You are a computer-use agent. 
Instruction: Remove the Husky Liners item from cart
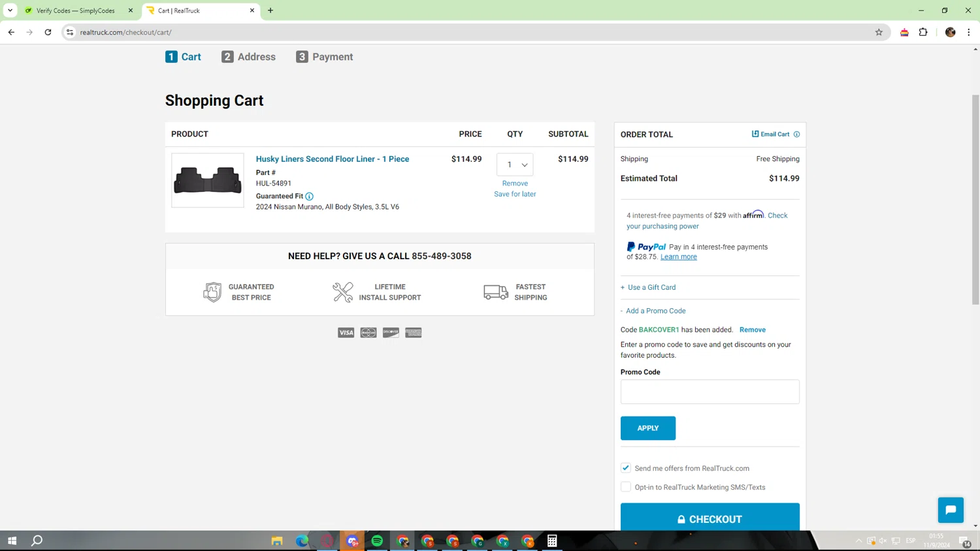515,183
